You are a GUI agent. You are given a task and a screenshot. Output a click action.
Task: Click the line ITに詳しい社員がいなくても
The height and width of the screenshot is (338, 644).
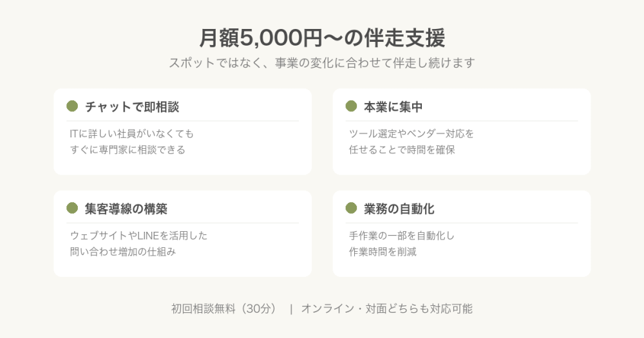[x=132, y=134]
